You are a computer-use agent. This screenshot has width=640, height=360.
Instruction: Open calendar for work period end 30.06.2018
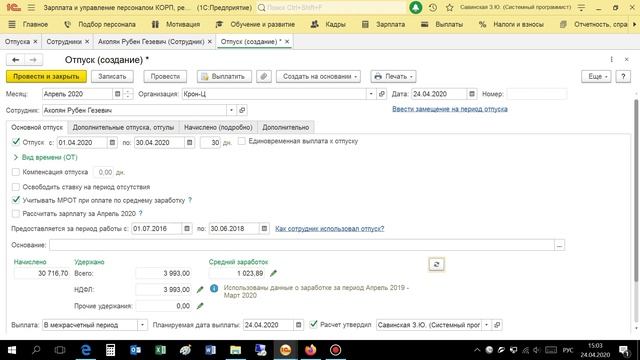pos(264,229)
